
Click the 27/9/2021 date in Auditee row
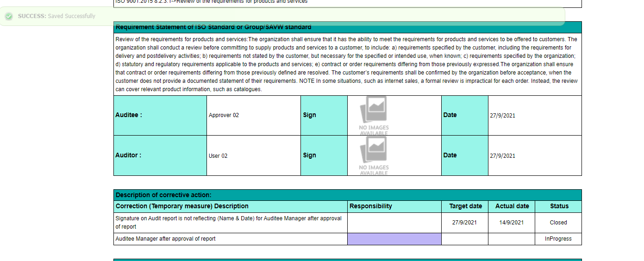pyautogui.click(x=502, y=116)
